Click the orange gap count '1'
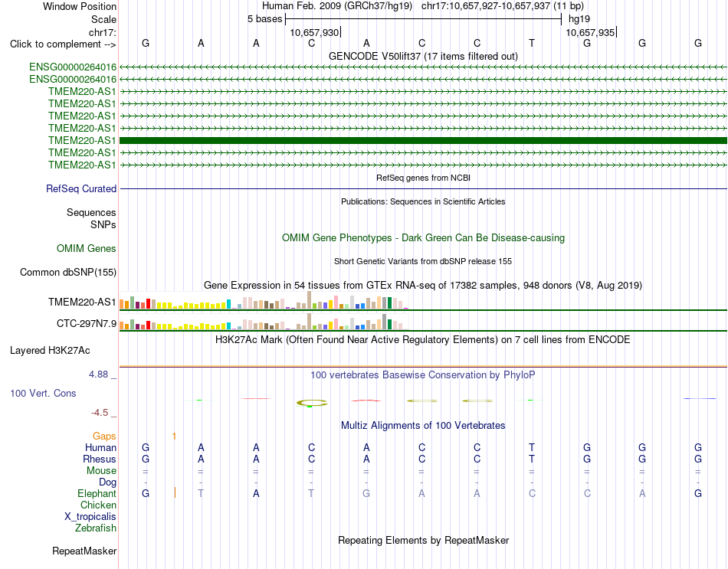 [174, 436]
